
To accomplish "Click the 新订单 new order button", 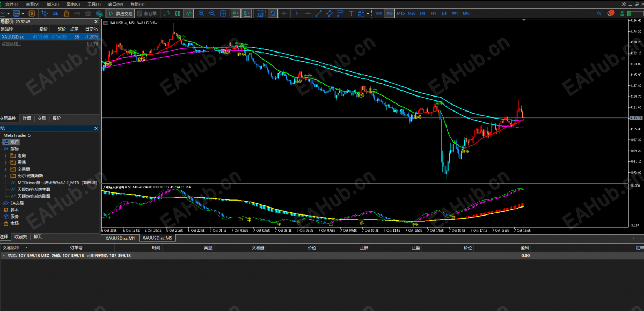I will 147,13.
